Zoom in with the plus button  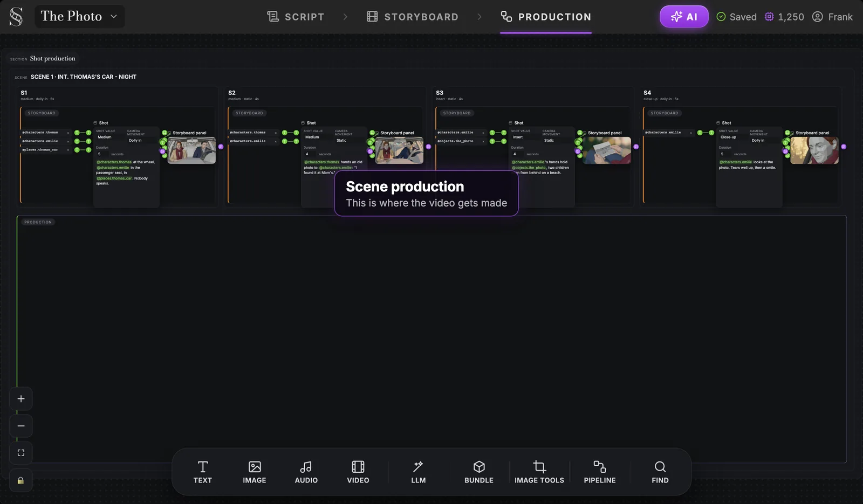tap(21, 399)
